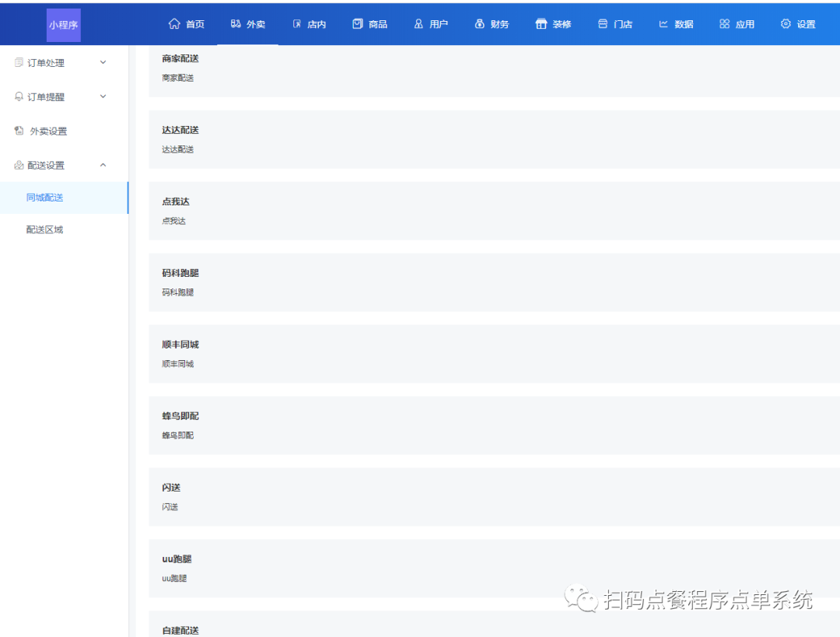Viewport: 840px width, 637px height.
Task: Open 外卖设置 in the sidebar
Action: click(x=65, y=131)
